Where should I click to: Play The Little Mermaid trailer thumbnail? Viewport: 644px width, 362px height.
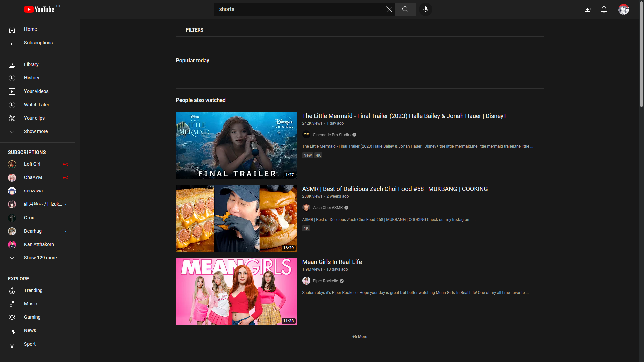[236, 145]
